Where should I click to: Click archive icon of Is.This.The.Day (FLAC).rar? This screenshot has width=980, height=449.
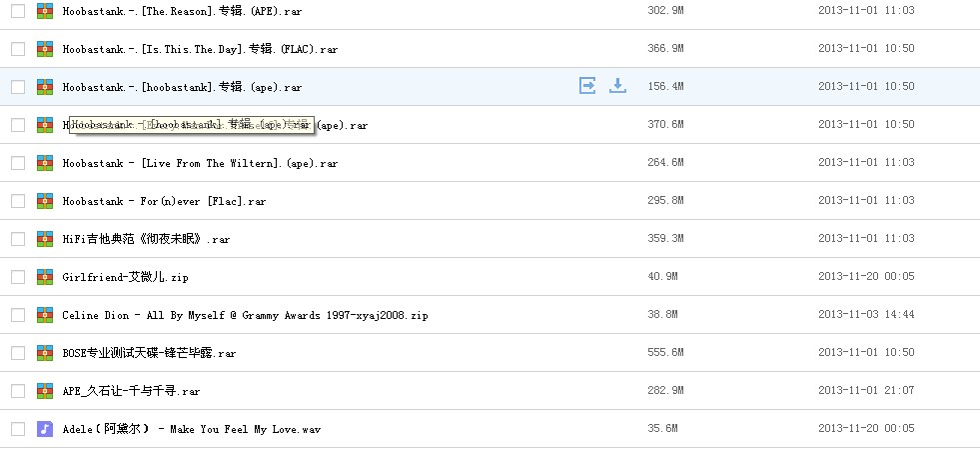coord(44,49)
